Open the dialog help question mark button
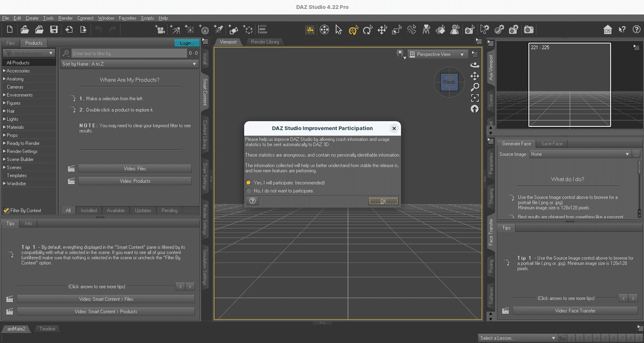 (253, 201)
